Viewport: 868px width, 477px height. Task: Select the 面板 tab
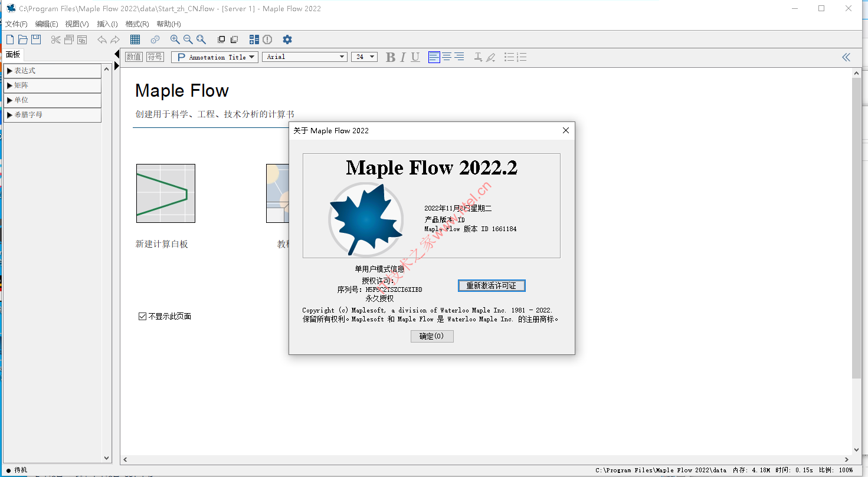click(13, 55)
